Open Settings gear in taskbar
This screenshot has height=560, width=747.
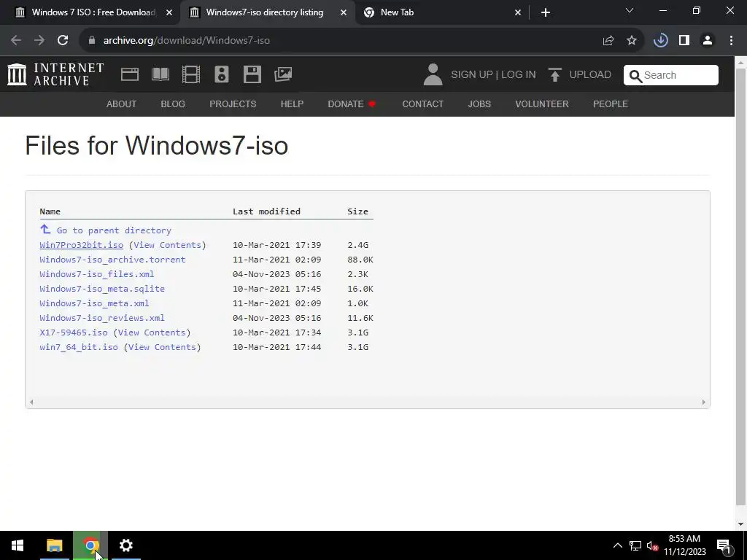[x=125, y=545]
